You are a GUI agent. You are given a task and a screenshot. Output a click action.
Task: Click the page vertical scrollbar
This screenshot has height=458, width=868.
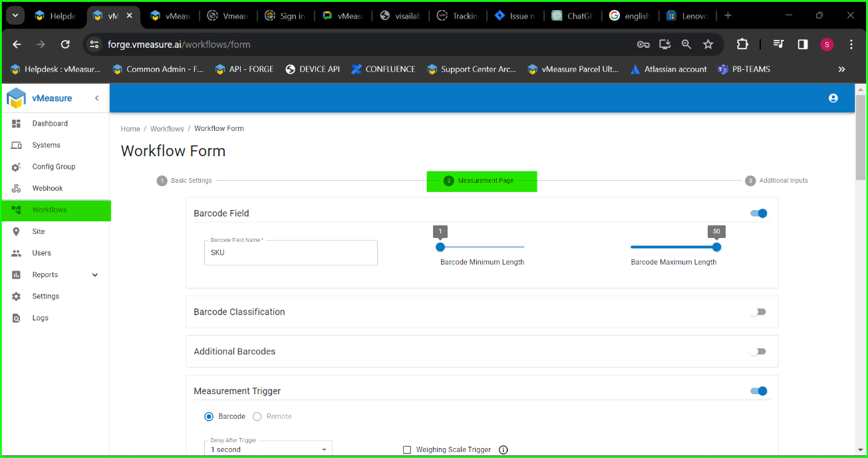pyautogui.click(x=860, y=137)
